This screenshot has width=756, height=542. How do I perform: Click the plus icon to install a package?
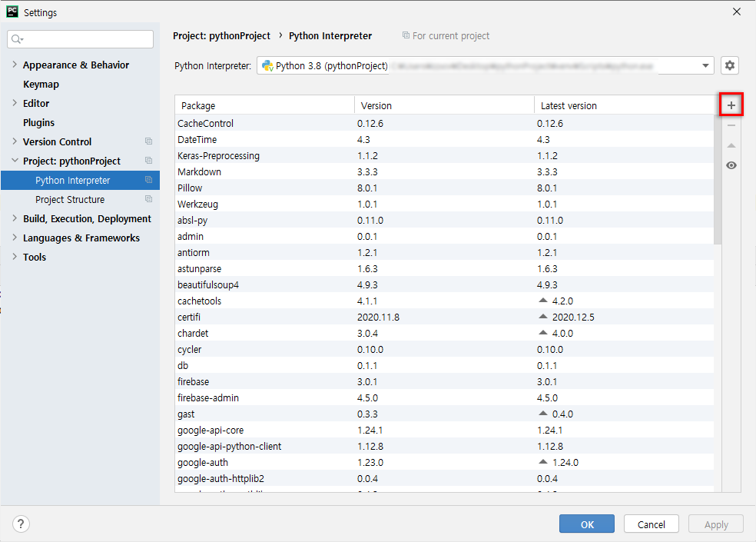[x=731, y=105]
